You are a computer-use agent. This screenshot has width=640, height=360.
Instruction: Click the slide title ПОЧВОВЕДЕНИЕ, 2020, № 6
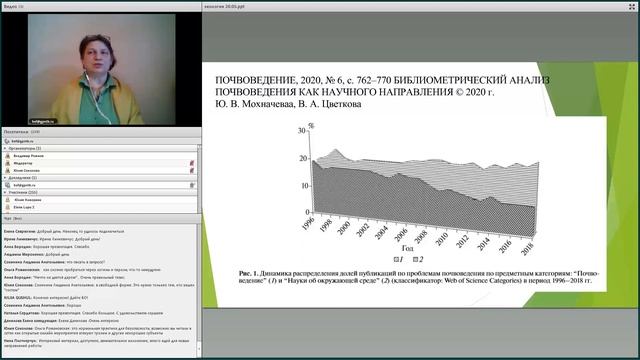pos(382,86)
